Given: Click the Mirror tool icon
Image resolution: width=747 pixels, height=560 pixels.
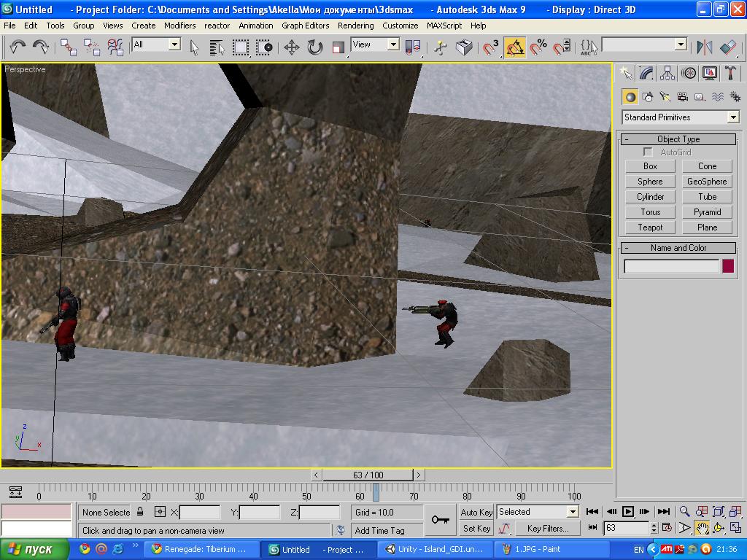Looking at the screenshot, I should coord(705,47).
